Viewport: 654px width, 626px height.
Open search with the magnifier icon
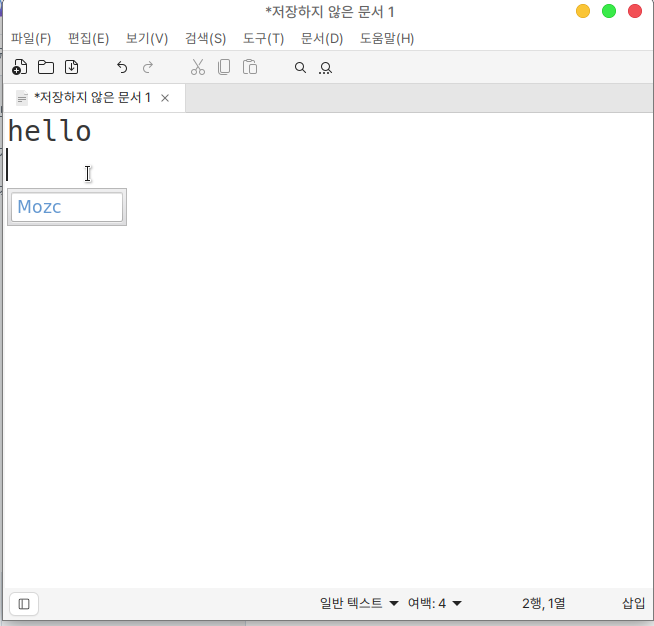pyautogui.click(x=299, y=68)
